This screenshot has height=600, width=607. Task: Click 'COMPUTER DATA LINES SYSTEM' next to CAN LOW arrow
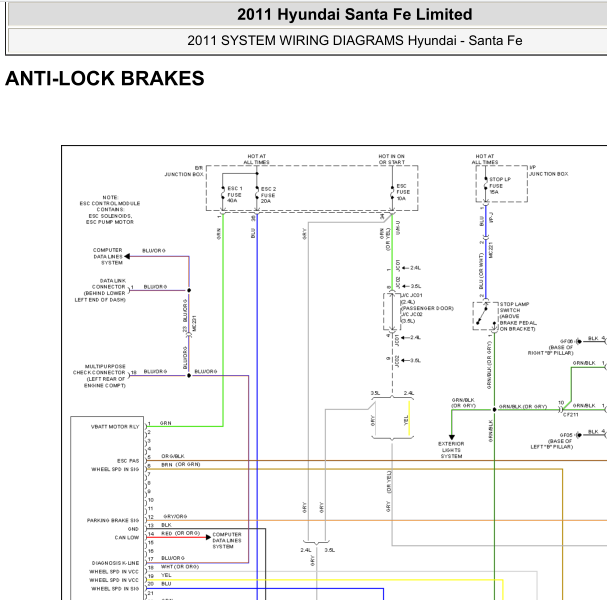[227, 540]
